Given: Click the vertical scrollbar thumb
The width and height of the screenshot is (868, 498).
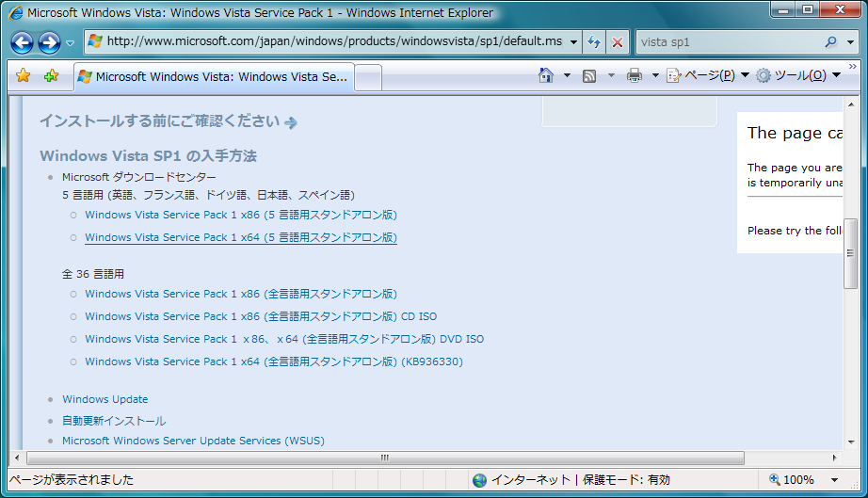Looking at the screenshot, I should 850,253.
